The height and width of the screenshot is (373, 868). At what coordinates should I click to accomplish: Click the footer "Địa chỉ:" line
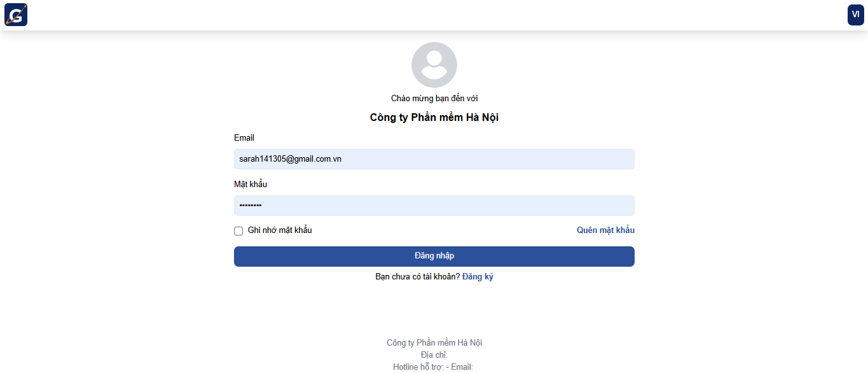click(x=434, y=355)
